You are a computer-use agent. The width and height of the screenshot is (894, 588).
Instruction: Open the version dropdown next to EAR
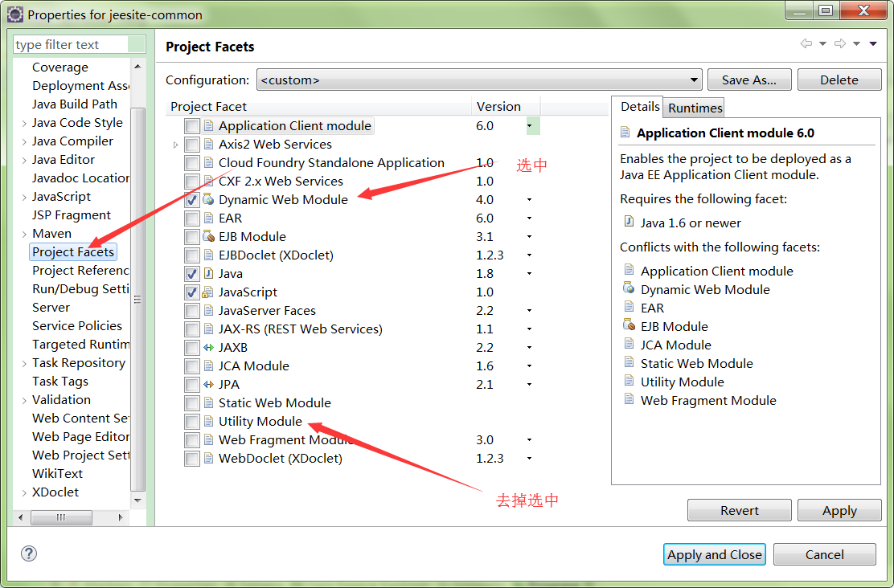(x=528, y=218)
